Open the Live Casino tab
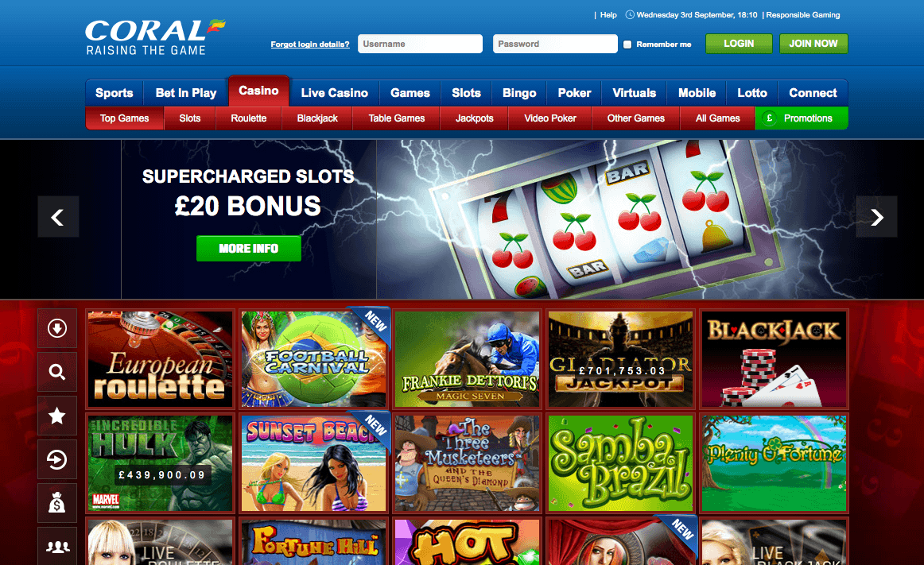The height and width of the screenshot is (565, 924). point(334,93)
